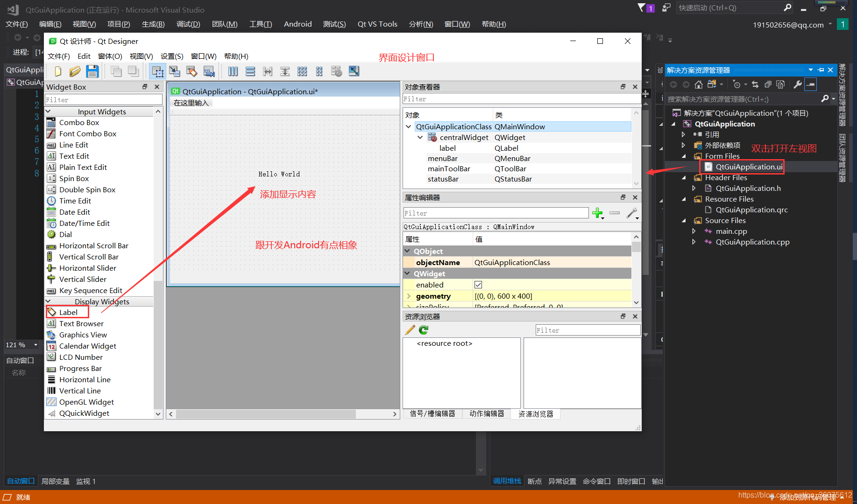Collapse the centralWidget tree node

click(x=419, y=137)
